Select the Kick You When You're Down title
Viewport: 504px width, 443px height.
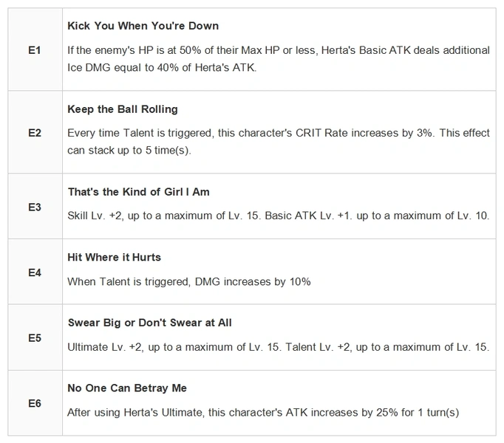[143, 26]
